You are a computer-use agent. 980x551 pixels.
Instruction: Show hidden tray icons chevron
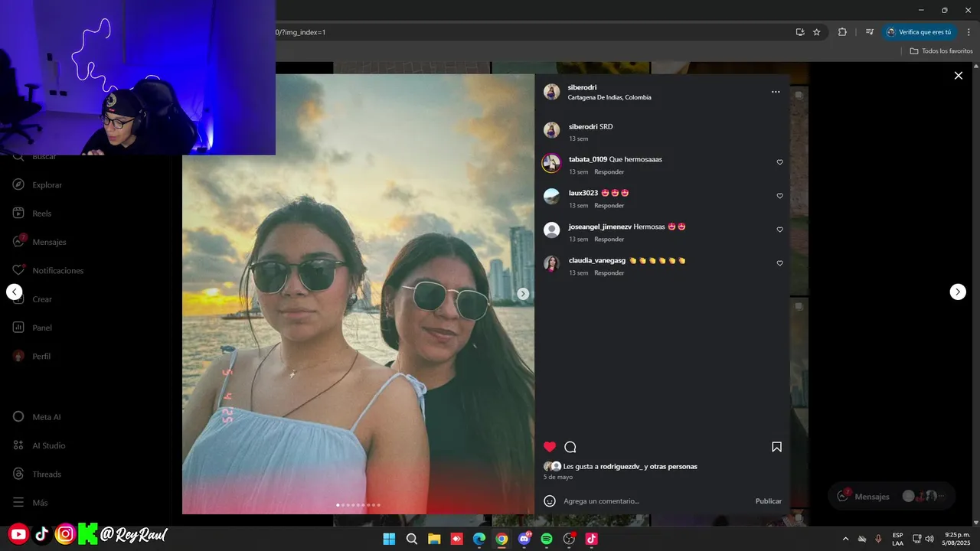tap(845, 539)
